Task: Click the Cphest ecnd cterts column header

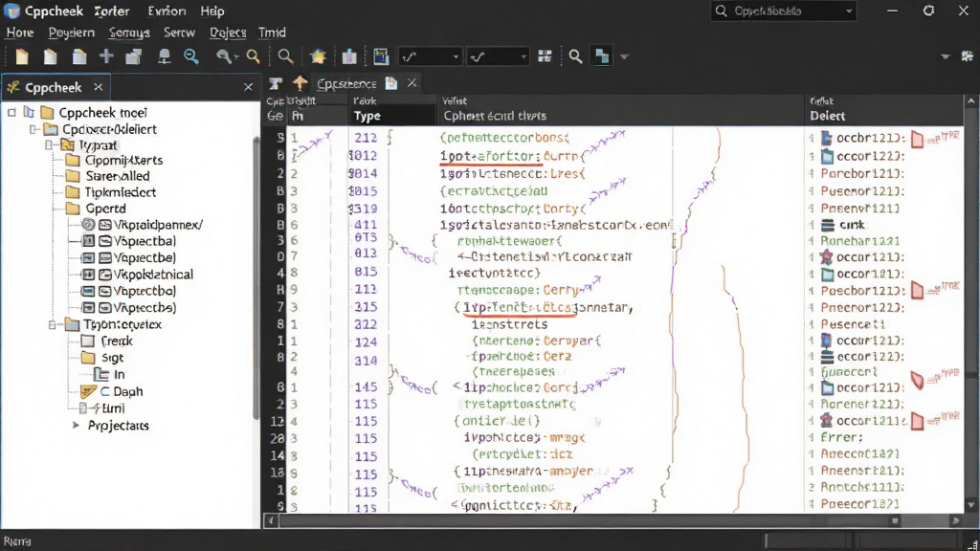Action: tap(495, 116)
